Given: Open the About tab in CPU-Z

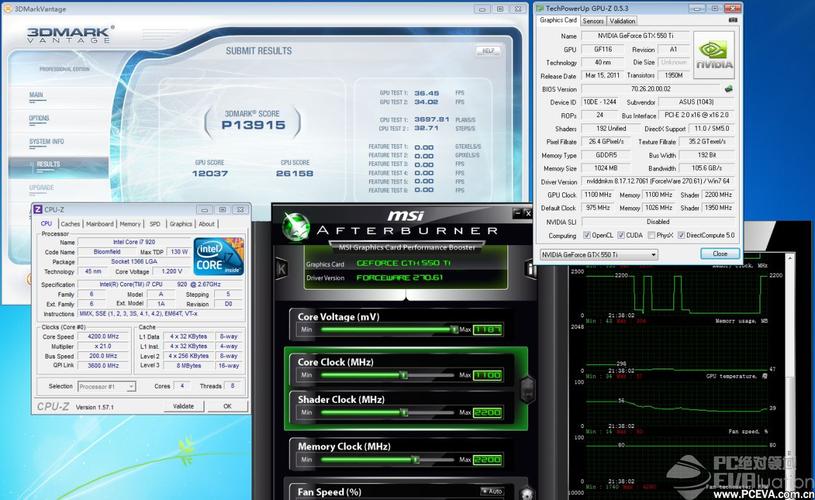Looking at the screenshot, I should [x=206, y=224].
